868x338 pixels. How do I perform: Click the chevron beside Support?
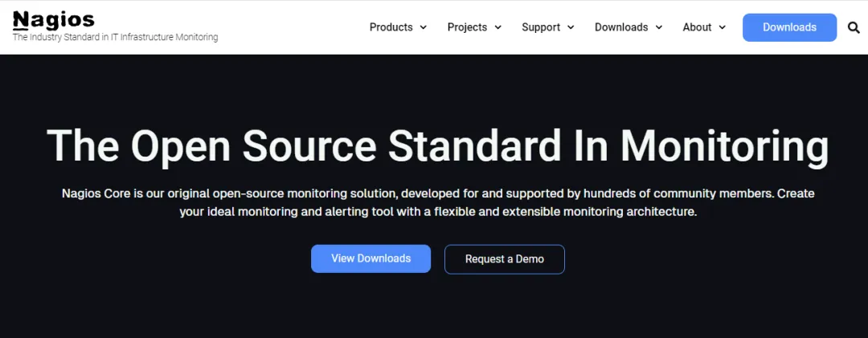(571, 27)
